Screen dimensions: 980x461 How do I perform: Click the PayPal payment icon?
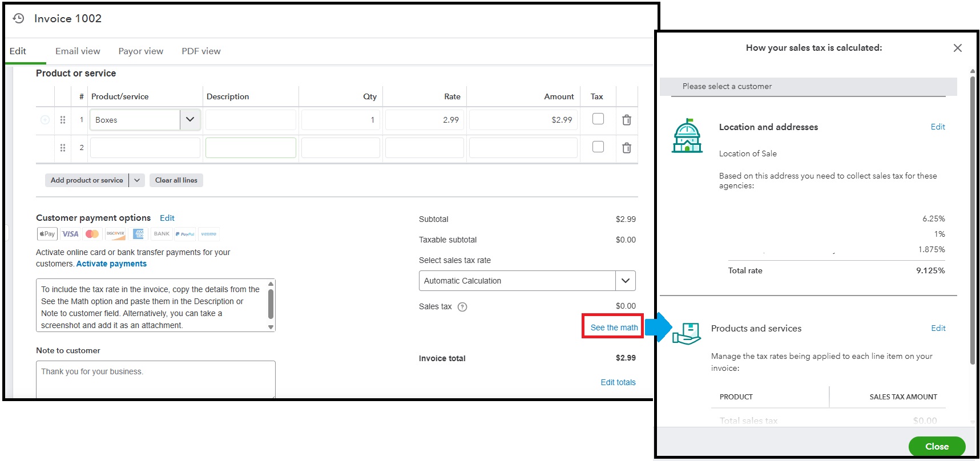(x=185, y=234)
